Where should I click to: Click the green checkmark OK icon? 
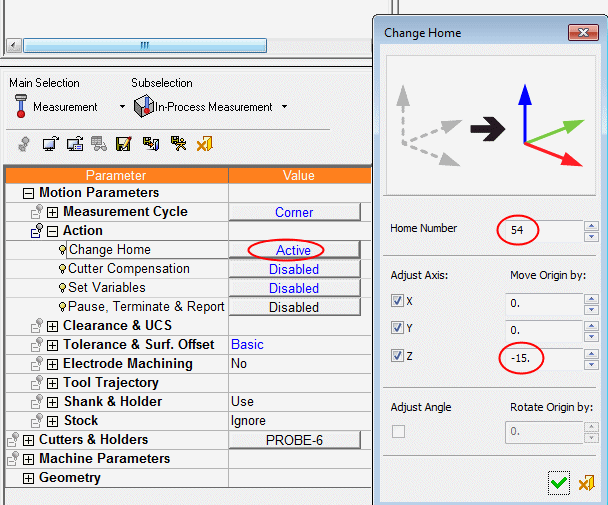(559, 484)
